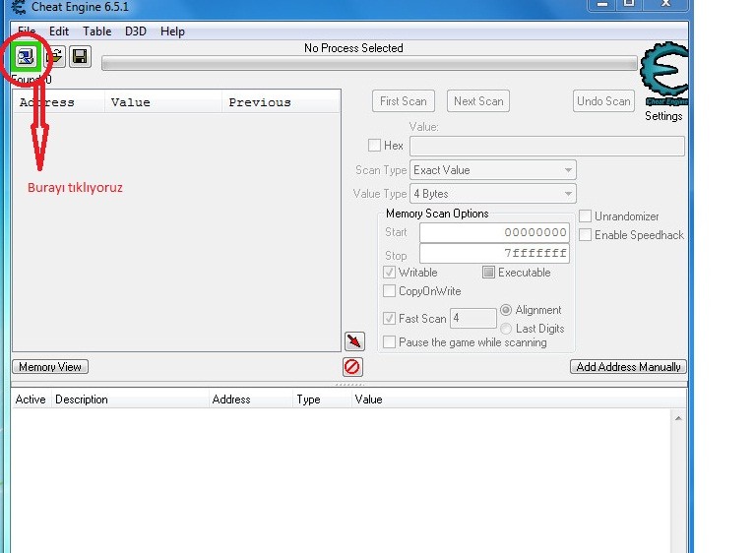Click the Description column header
The width and height of the screenshot is (756, 553).
(x=130, y=399)
